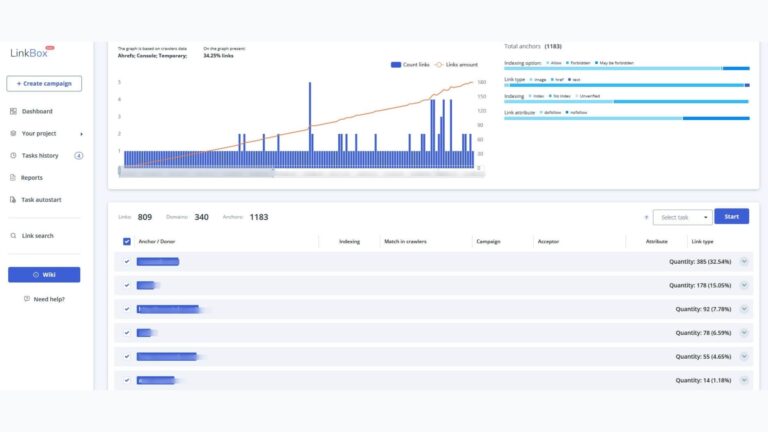The width and height of the screenshot is (768, 432).
Task: Click the Dashboard grid icon
Action: pos(13,111)
